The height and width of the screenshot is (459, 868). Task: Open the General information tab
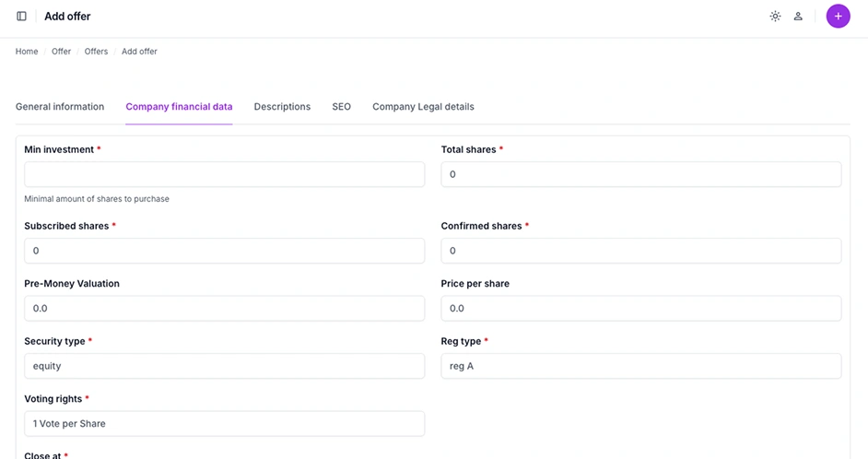click(60, 107)
